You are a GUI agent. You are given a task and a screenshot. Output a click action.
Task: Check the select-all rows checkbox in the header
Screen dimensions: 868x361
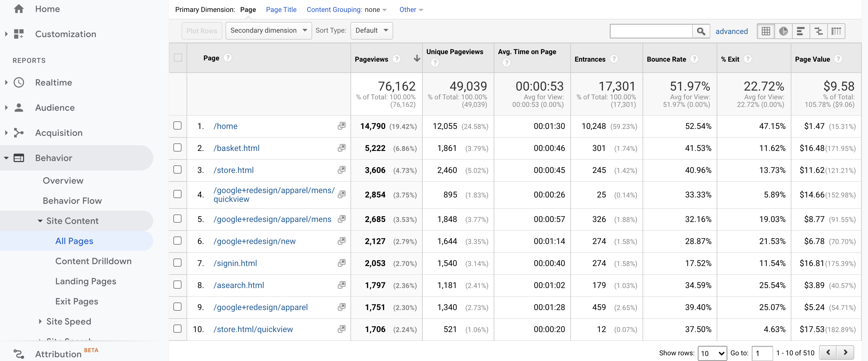[x=178, y=58]
